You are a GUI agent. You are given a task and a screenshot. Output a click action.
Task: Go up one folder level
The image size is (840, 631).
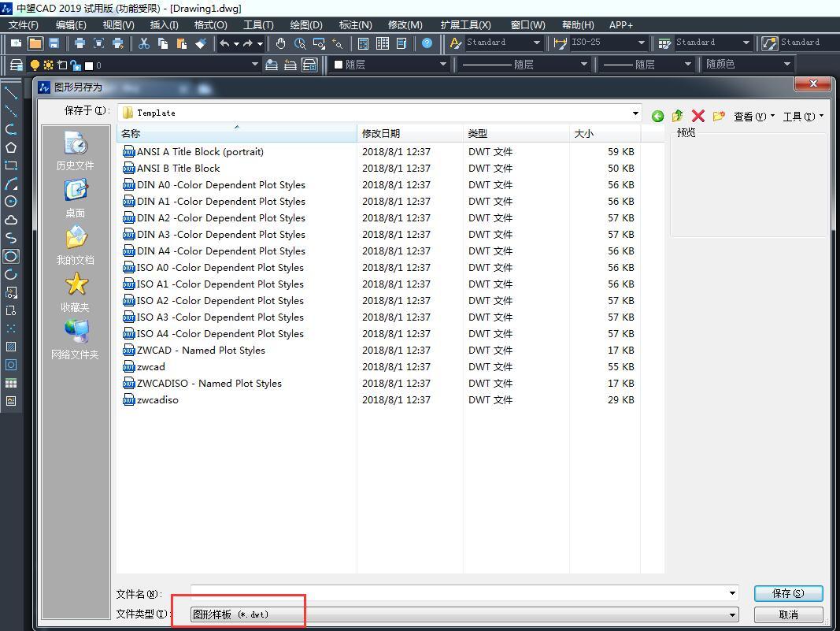coord(677,117)
